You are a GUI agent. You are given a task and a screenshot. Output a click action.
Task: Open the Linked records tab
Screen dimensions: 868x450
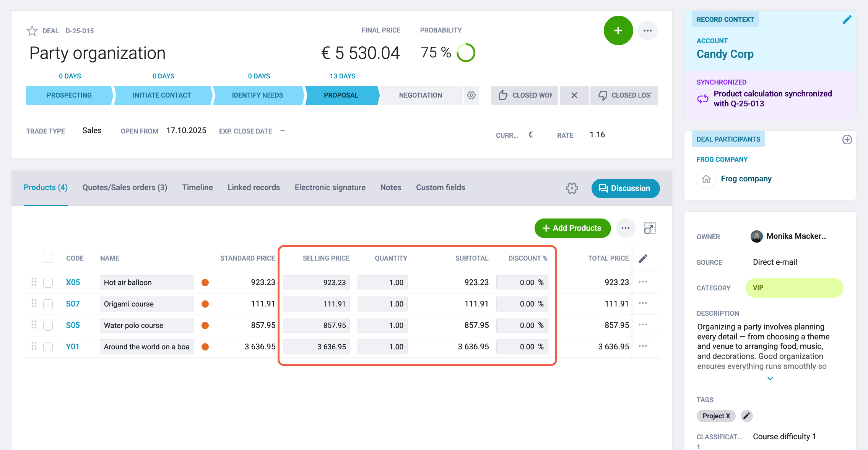(254, 188)
